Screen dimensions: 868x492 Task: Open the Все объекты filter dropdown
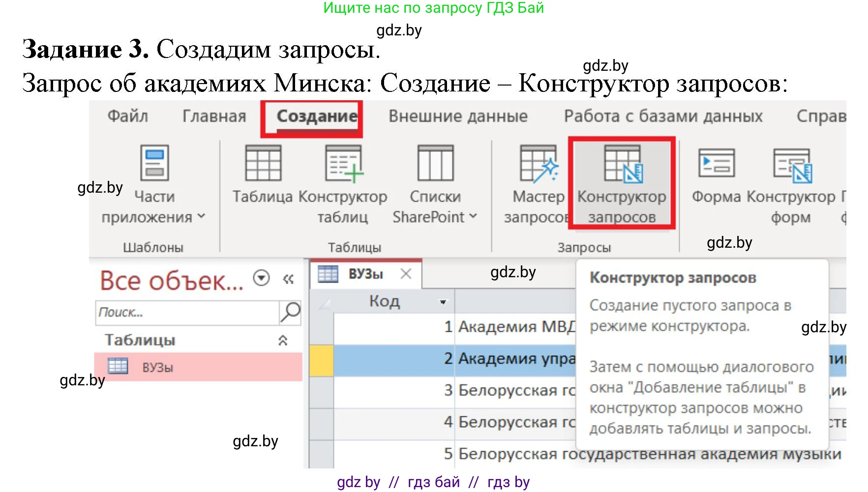point(261,278)
